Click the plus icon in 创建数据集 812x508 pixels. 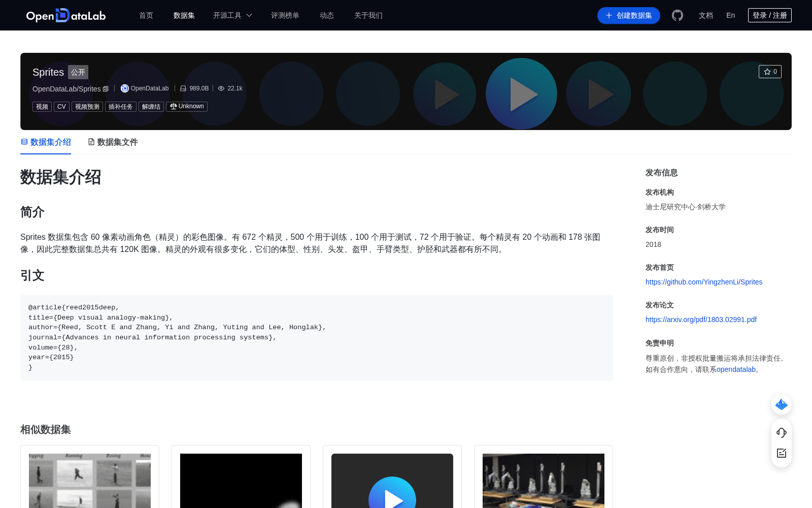pos(609,16)
